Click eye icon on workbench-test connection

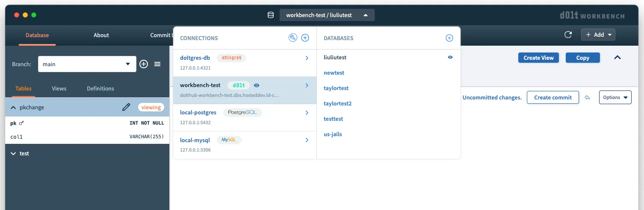[257, 85]
